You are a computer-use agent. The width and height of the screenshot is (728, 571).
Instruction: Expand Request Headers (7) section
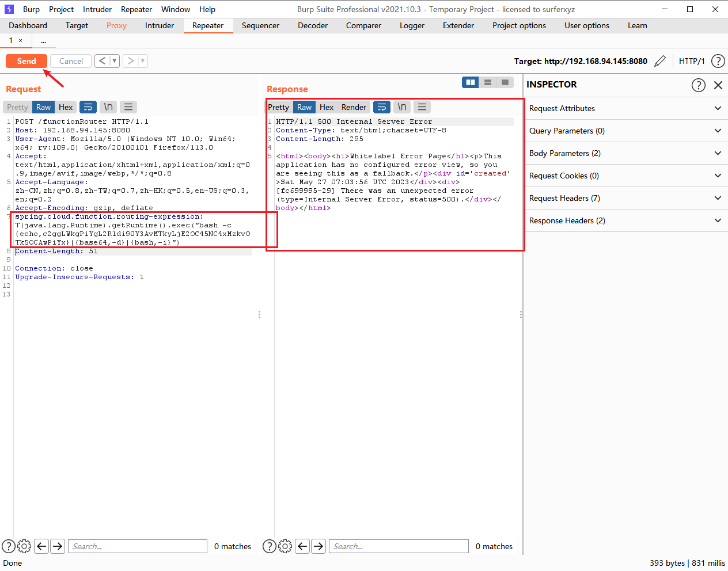(625, 198)
